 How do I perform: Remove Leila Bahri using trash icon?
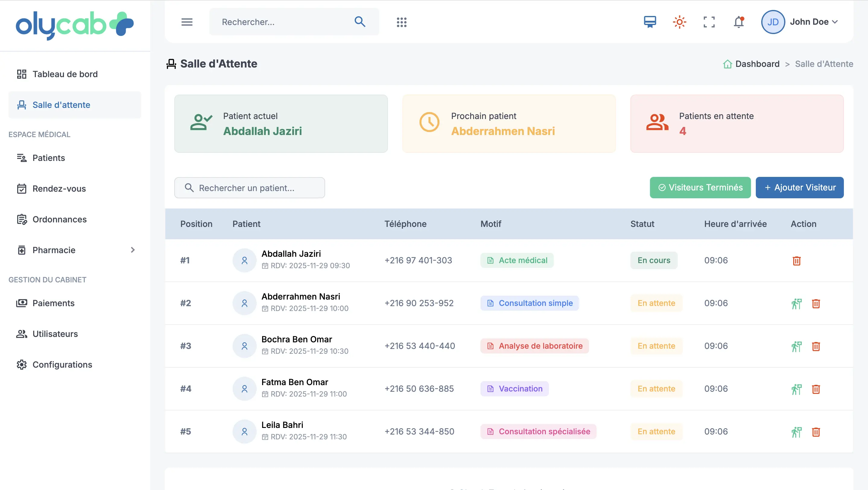tap(816, 432)
